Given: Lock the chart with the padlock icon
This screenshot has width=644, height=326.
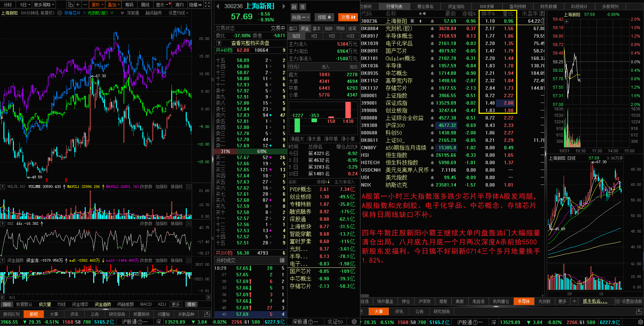Looking at the screenshot, I should pyautogui.click(x=70, y=5).
